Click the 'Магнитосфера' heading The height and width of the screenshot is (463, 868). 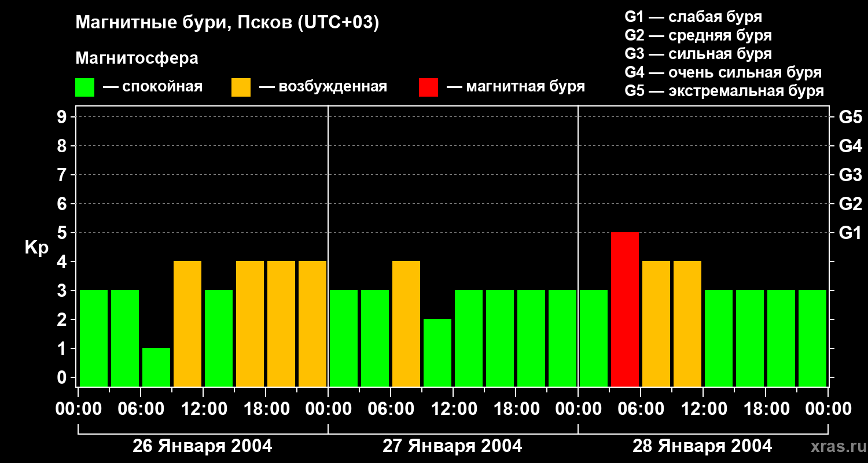coord(137,58)
